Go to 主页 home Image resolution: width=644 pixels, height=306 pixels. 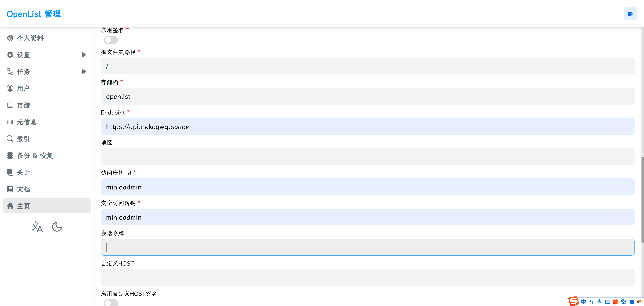tap(47, 206)
